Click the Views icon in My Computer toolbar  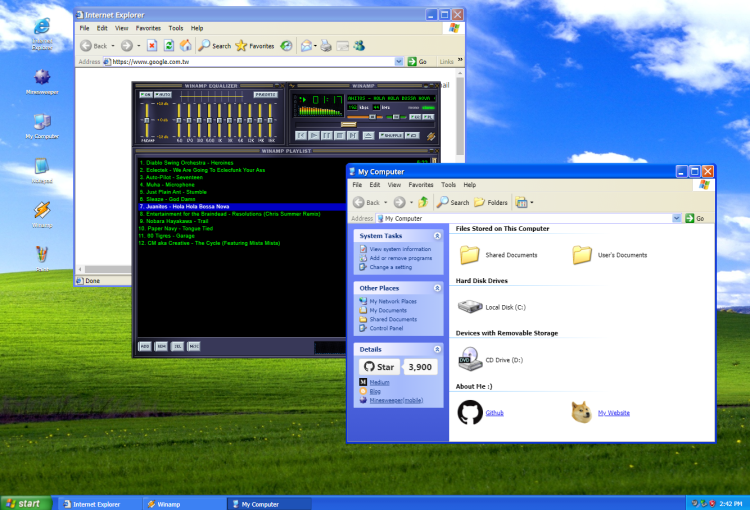(521, 202)
